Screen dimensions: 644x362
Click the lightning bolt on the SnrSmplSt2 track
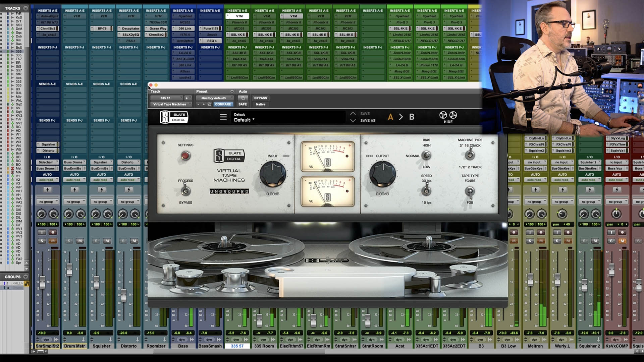click(47, 190)
